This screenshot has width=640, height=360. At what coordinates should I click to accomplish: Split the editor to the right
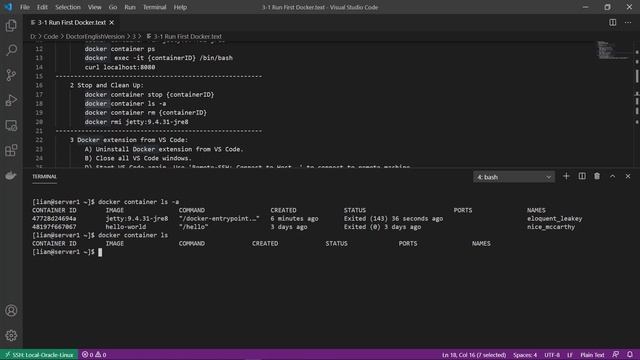(613, 22)
